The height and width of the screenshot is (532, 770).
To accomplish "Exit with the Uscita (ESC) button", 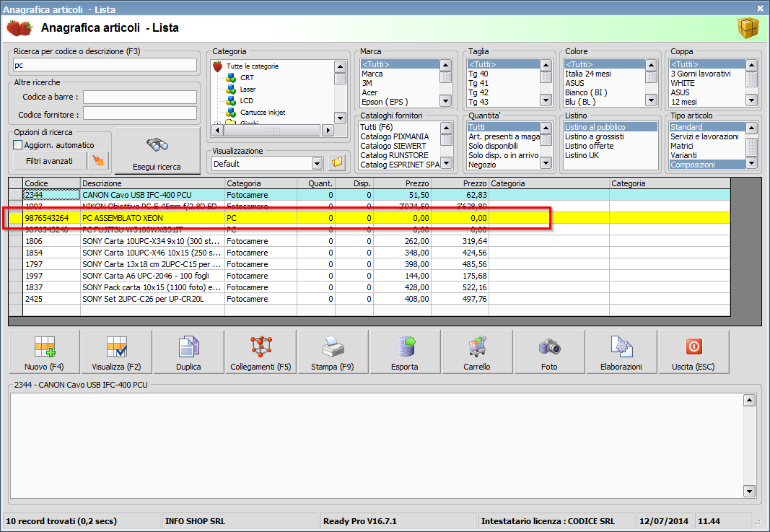I will [x=694, y=352].
